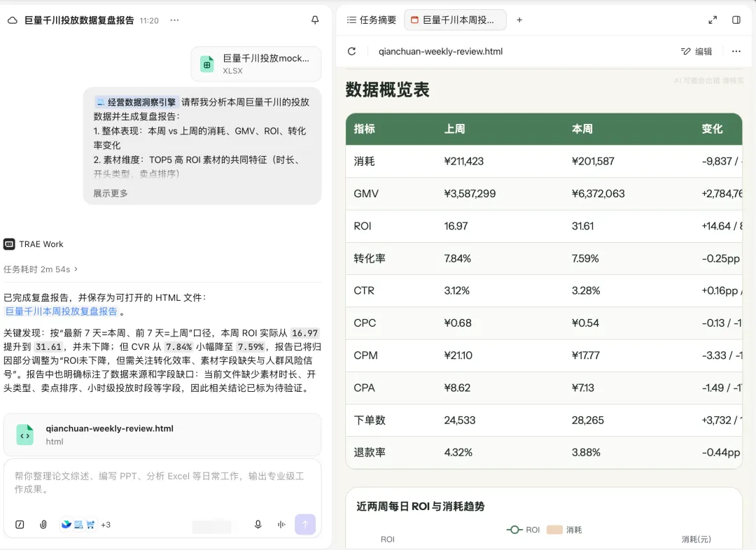Open the three-dot menu beside 编辑
The width and height of the screenshot is (756, 550).
(x=736, y=52)
